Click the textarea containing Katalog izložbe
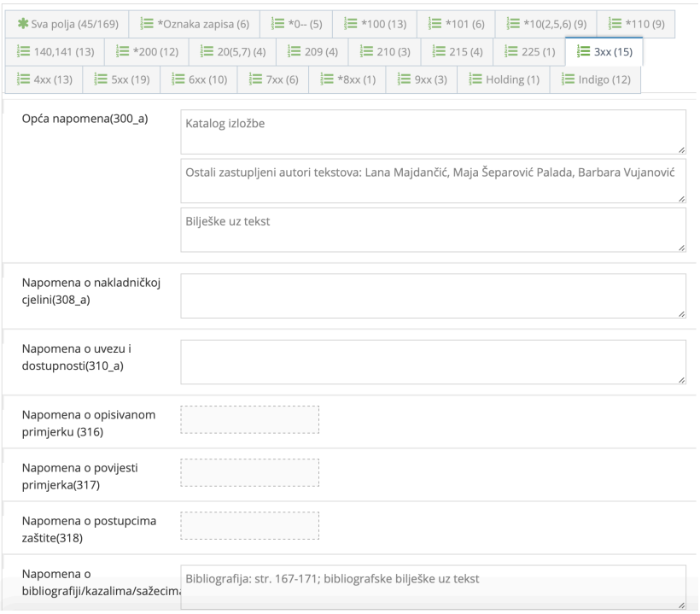The width and height of the screenshot is (700, 614). tap(431, 131)
